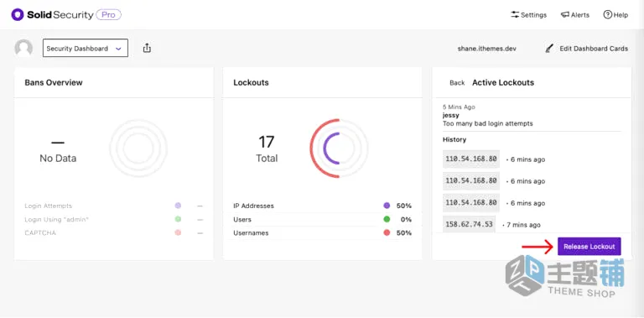Click the Pro badge beside the logo
This screenshot has width=644, height=318.
(x=108, y=15)
